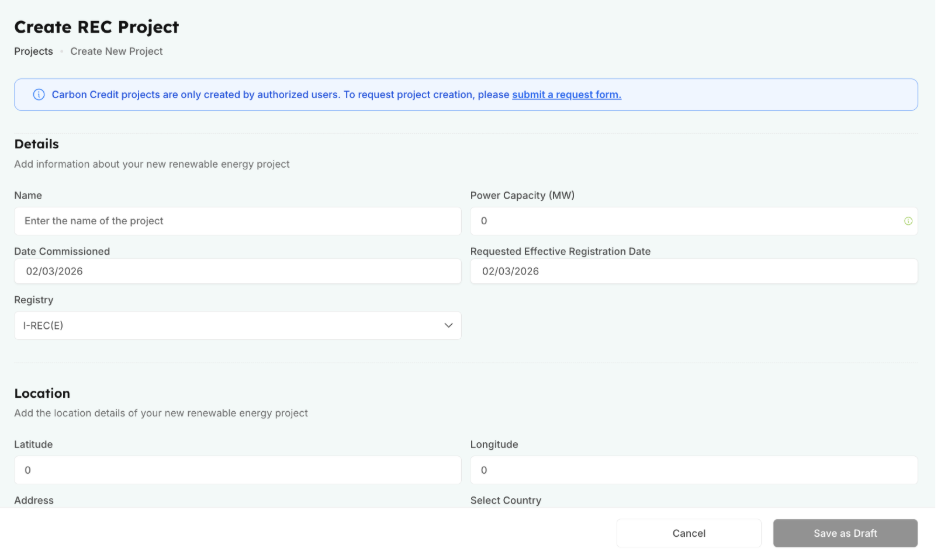Click the Details section heading
The width and height of the screenshot is (936, 559).
click(36, 144)
